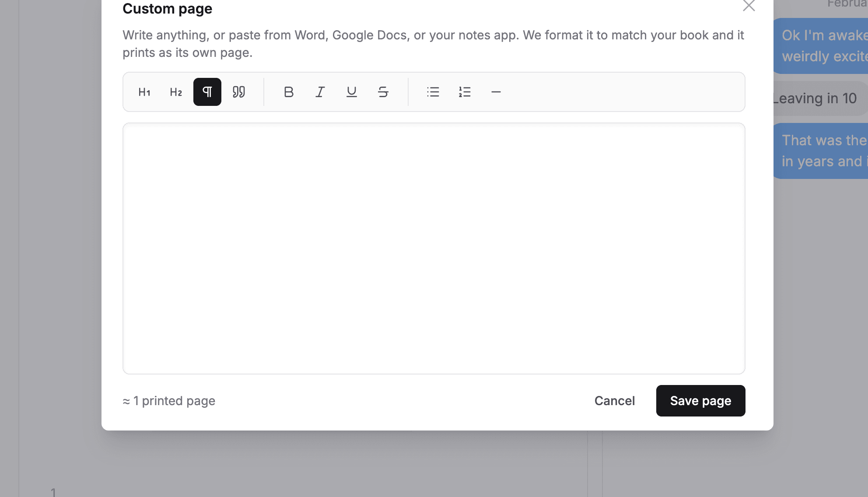Apply Heading 1 formatting
The width and height of the screenshot is (868, 497).
coord(144,92)
